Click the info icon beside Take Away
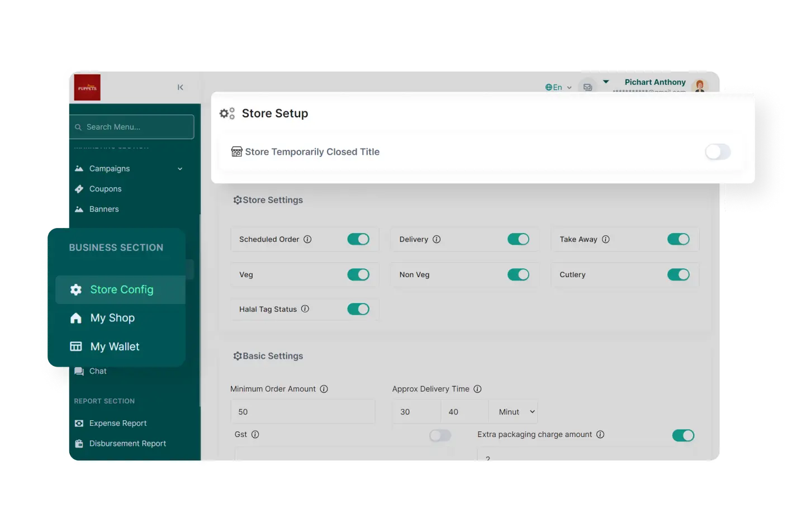Viewport: 787px width, 532px height. click(605, 239)
